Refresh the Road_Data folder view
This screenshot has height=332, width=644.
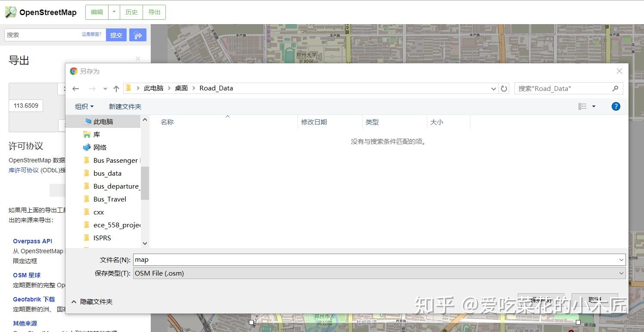tap(504, 88)
